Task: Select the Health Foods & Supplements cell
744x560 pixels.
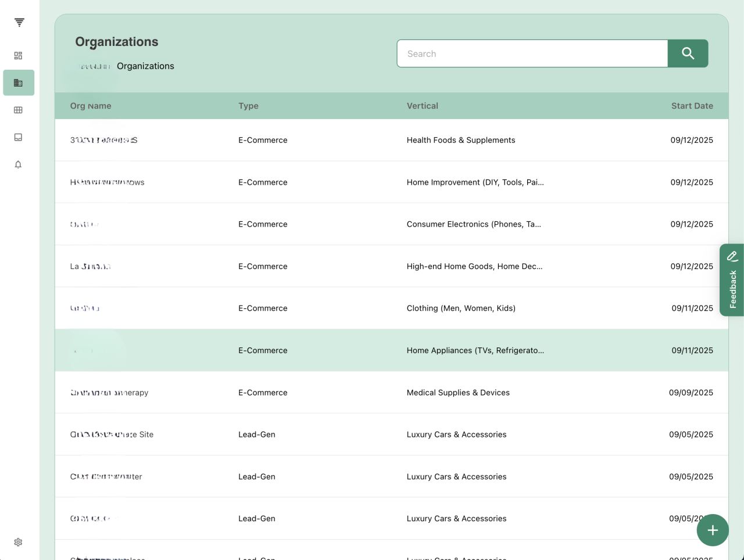Action: point(461,140)
